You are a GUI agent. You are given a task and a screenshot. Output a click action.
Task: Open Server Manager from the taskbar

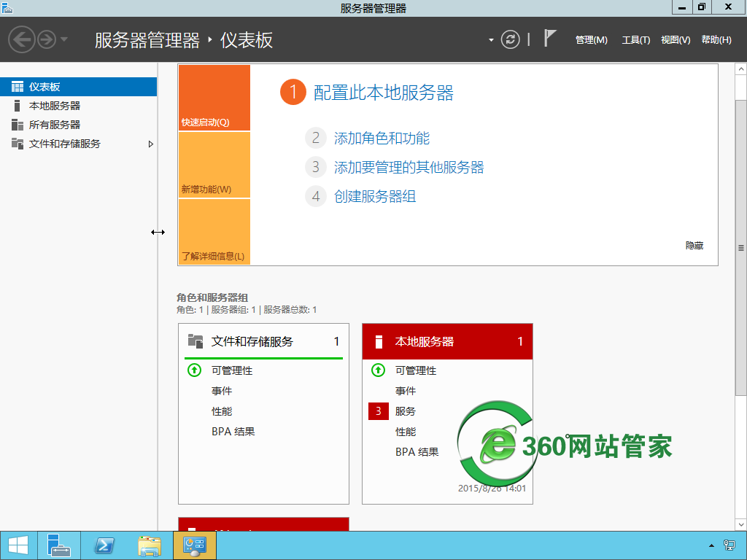(59, 545)
